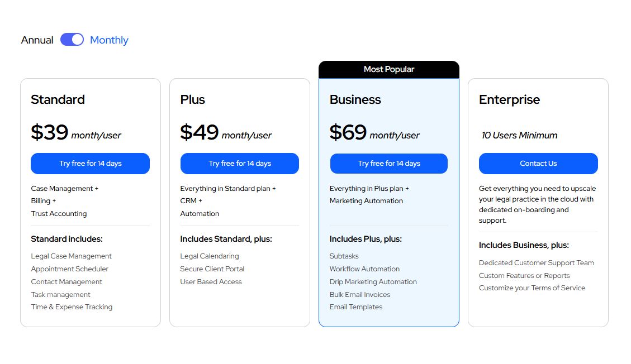
Task: Try the Plus plan free for 14 days
Action: (239, 163)
